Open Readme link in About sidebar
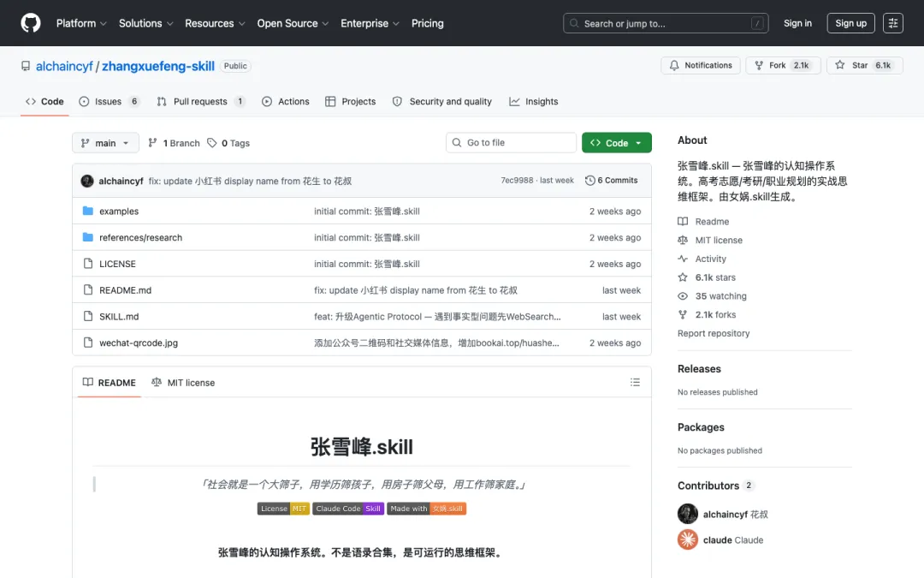Viewport: 924px width, 578px height. coord(703,221)
